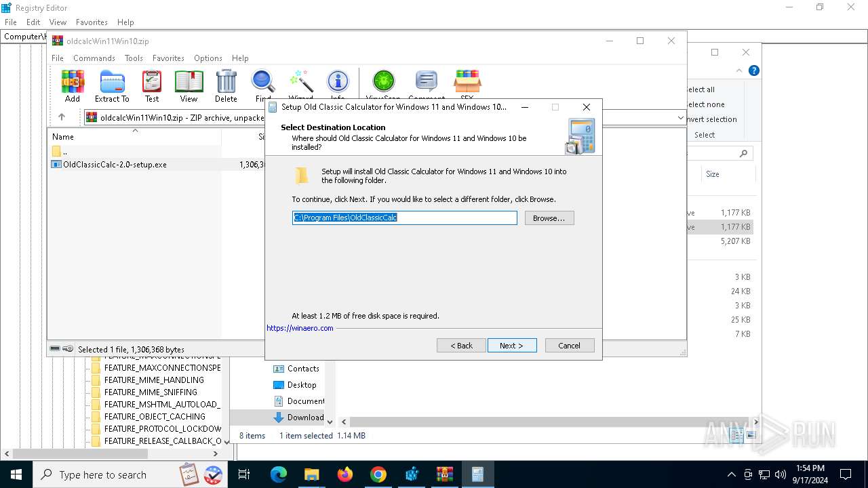Click the taskbar clock showing 1:54 PM
Image resolution: width=868 pixels, height=488 pixels.
pos(810,474)
